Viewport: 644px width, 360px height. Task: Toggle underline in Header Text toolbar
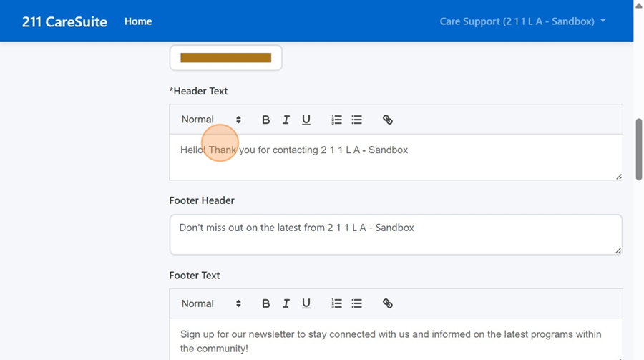click(306, 120)
